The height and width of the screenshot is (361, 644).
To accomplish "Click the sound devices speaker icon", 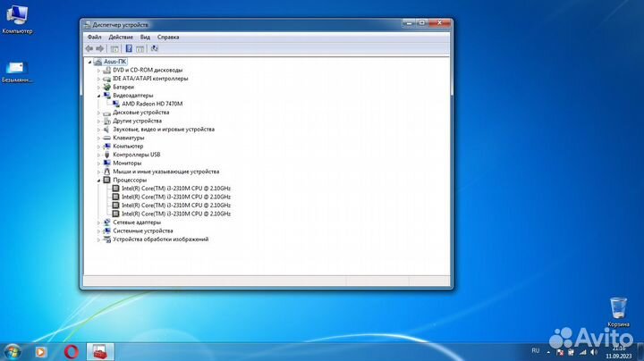I will tap(106, 130).
